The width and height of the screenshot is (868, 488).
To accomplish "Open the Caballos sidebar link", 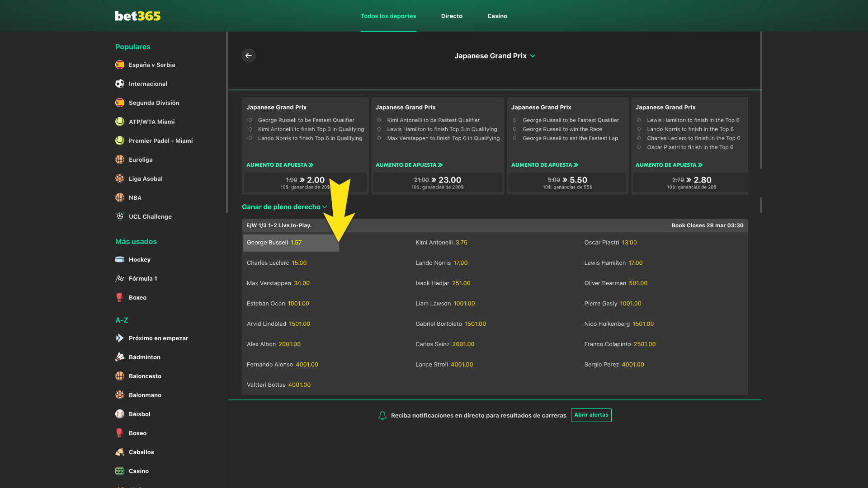I will tap(142, 452).
